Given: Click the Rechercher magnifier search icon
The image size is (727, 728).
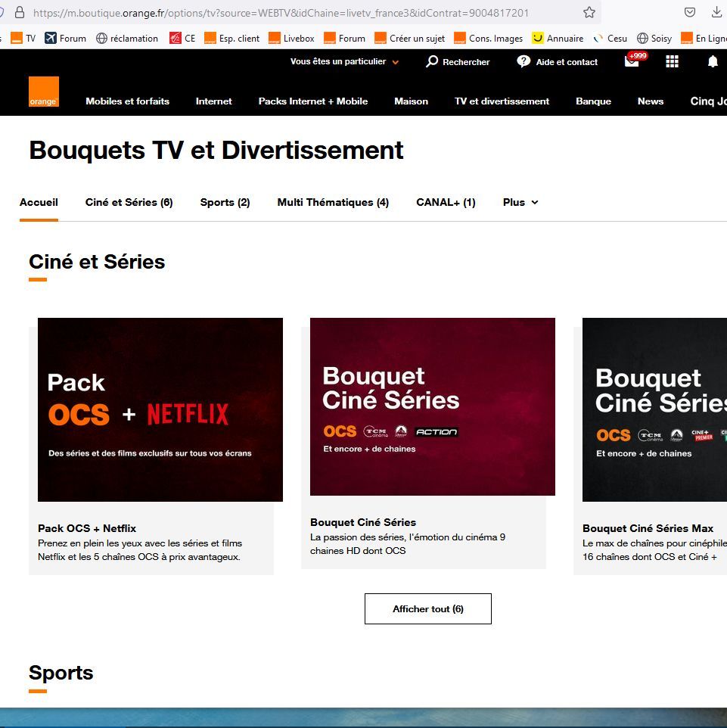Looking at the screenshot, I should pos(432,61).
